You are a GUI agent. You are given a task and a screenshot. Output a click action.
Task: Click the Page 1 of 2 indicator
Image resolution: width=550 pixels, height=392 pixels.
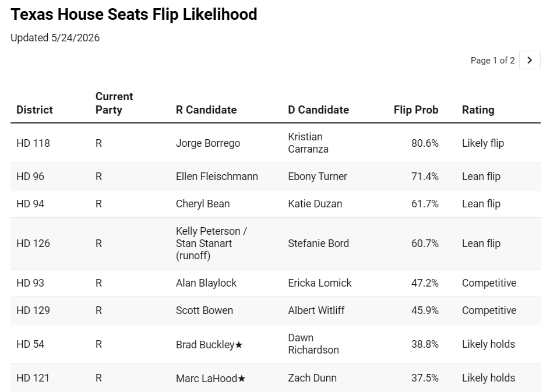click(x=492, y=61)
